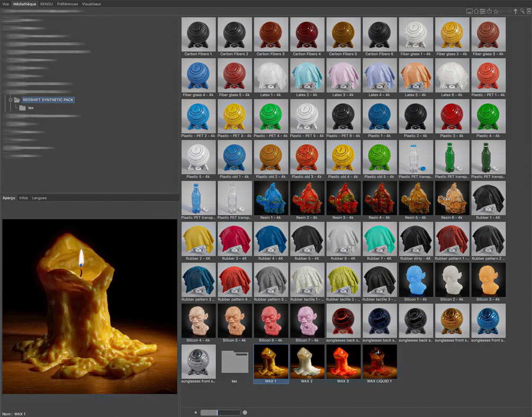Viewport: 532px width, 417px height.
Task: Select the Fiber glass 2 - 4k material
Action: 452,37
